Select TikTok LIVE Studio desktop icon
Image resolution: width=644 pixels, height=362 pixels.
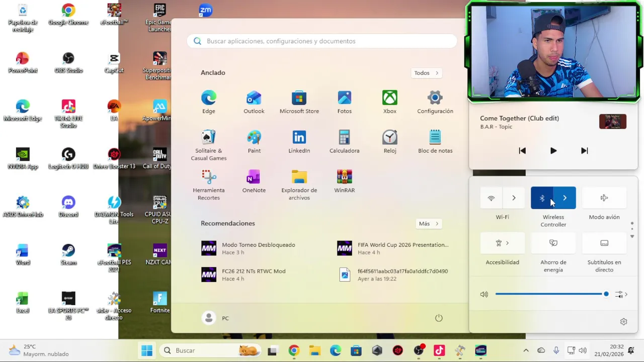click(x=68, y=114)
